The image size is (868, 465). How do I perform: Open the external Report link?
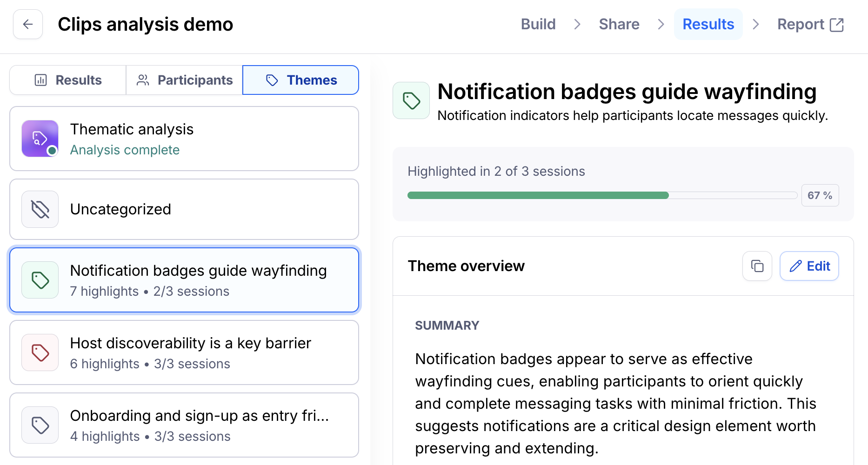point(810,24)
